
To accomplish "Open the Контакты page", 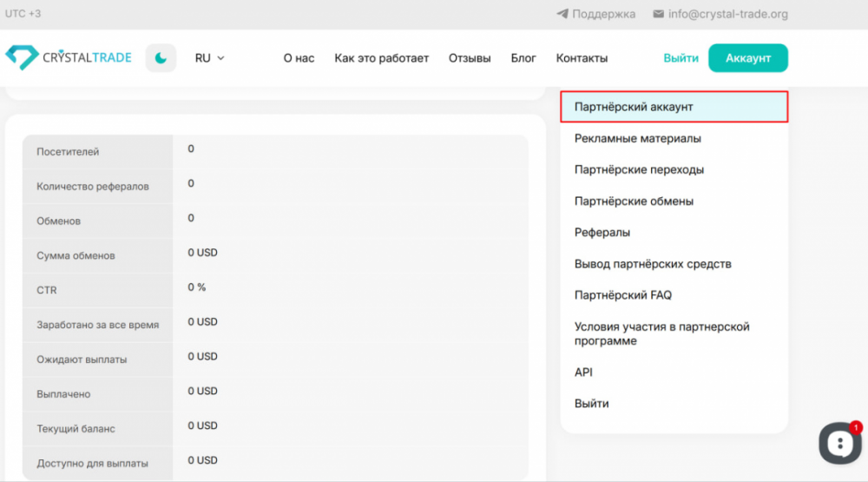I will click(582, 58).
